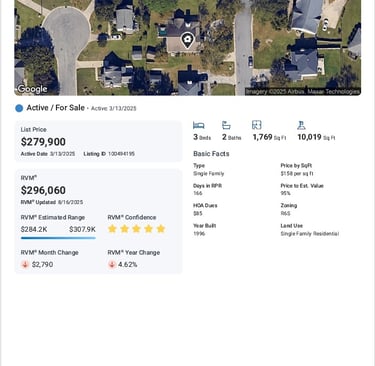Click the living area square feet icon

pyautogui.click(x=257, y=125)
